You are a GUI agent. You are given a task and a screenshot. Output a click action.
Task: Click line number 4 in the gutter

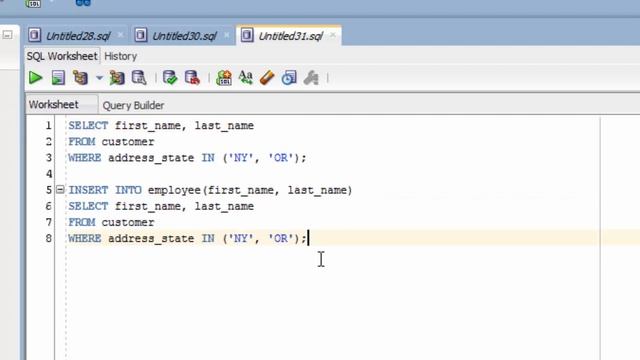[49, 174]
